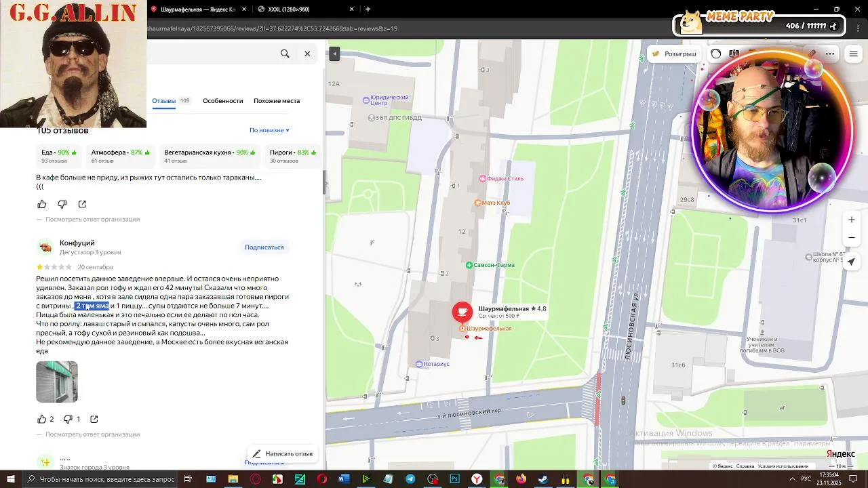Click Матэ Клуб place on map
The width and height of the screenshot is (868, 488).
pyautogui.click(x=492, y=203)
